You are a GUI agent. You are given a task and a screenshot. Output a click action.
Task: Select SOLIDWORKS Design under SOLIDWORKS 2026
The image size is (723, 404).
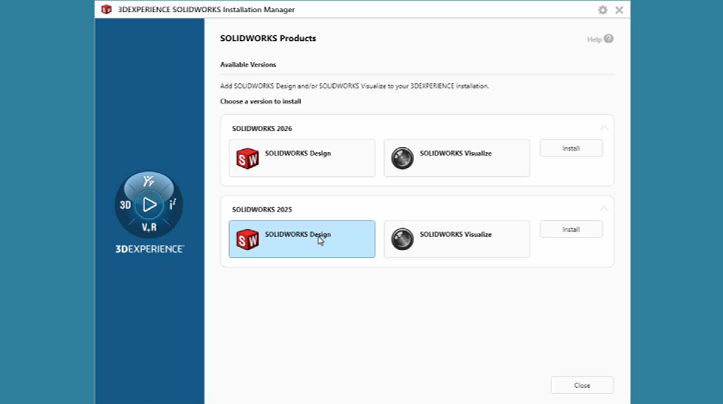click(302, 158)
